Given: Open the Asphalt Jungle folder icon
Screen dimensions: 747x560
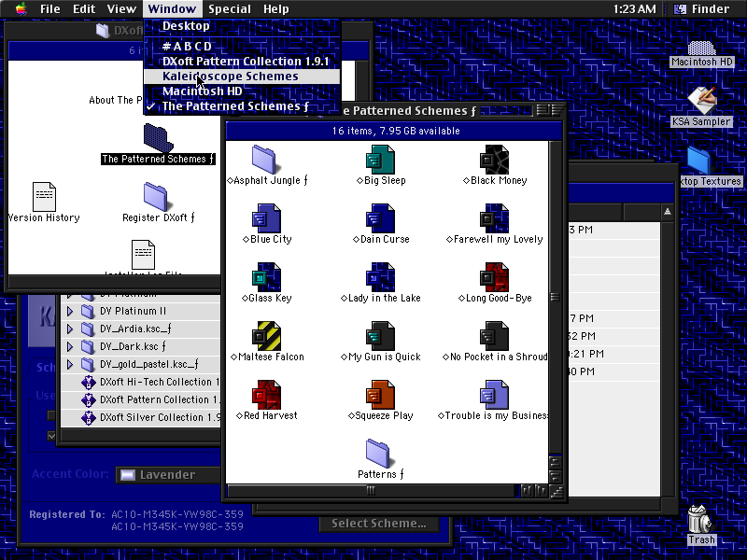Looking at the screenshot, I should (x=264, y=159).
